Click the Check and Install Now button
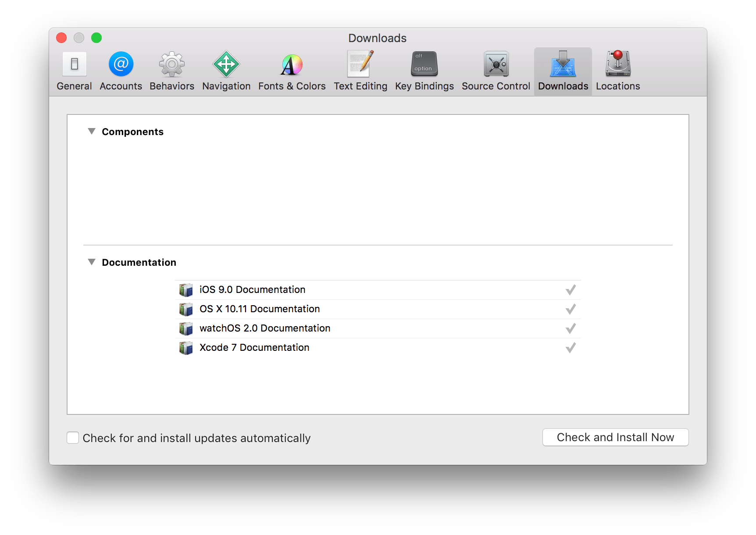This screenshot has width=756, height=535. pyautogui.click(x=616, y=437)
